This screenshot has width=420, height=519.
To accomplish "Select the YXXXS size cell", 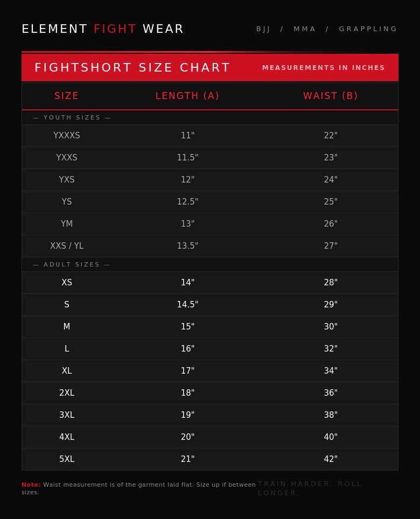I will [67, 136].
